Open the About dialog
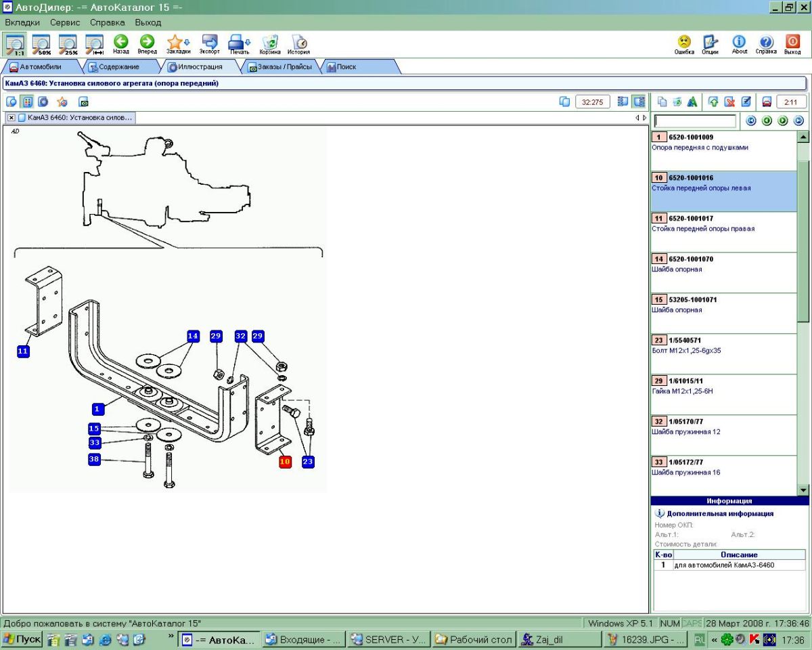Viewport: 812px width, 650px height. (x=740, y=44)
